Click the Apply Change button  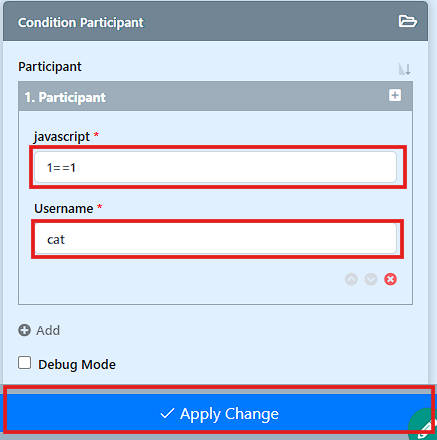(x=218, y=413)
